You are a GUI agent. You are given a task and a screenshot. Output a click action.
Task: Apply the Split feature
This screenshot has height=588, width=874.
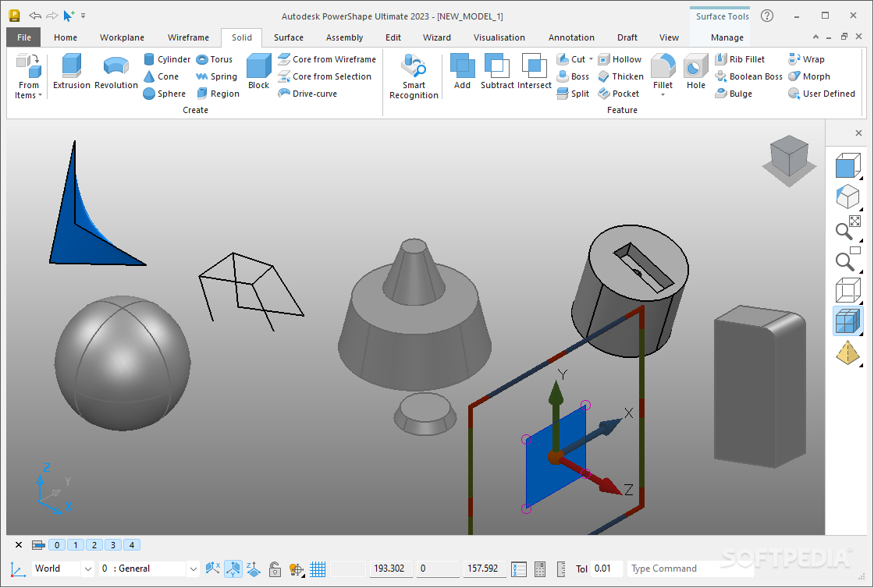click(x=573, y=94)
